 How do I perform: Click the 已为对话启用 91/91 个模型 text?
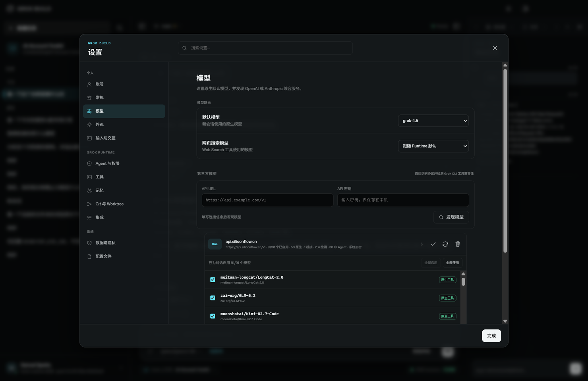click(x=230, y=263)
